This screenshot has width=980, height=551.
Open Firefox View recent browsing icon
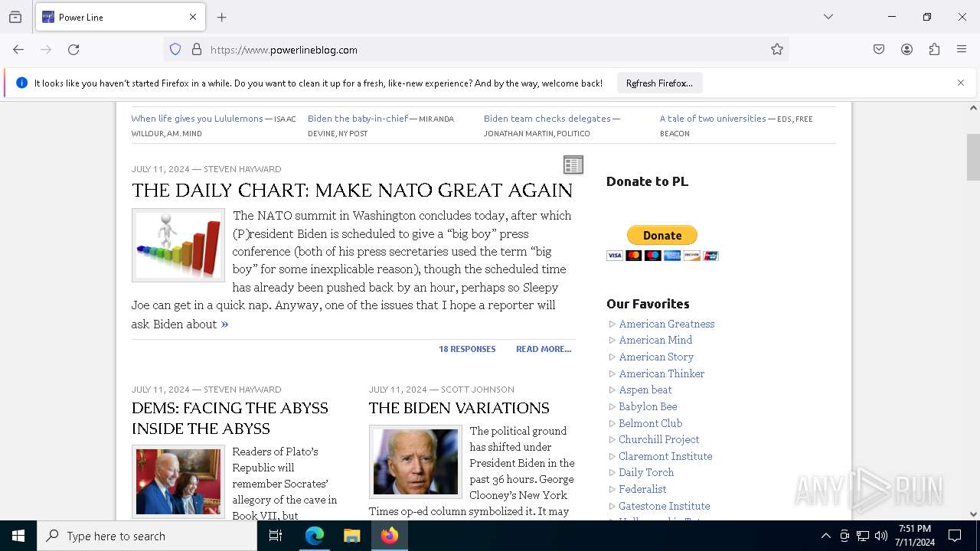point(15,17)
